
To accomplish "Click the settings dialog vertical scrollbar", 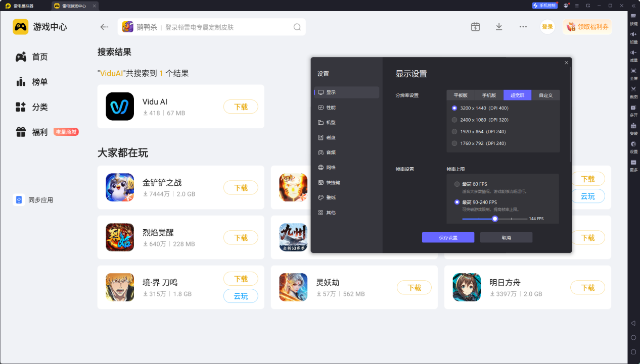I will [x=570, y=115].
